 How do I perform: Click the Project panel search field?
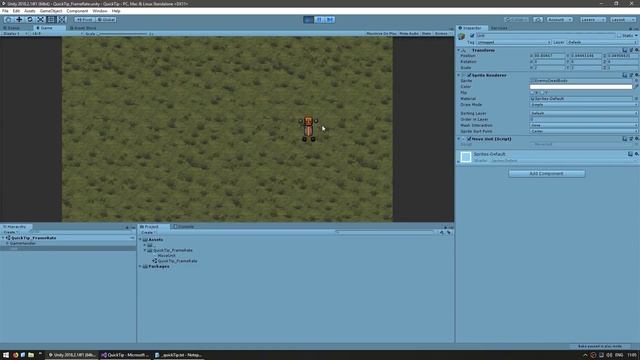pyautogui.click(x=384, y=232)
